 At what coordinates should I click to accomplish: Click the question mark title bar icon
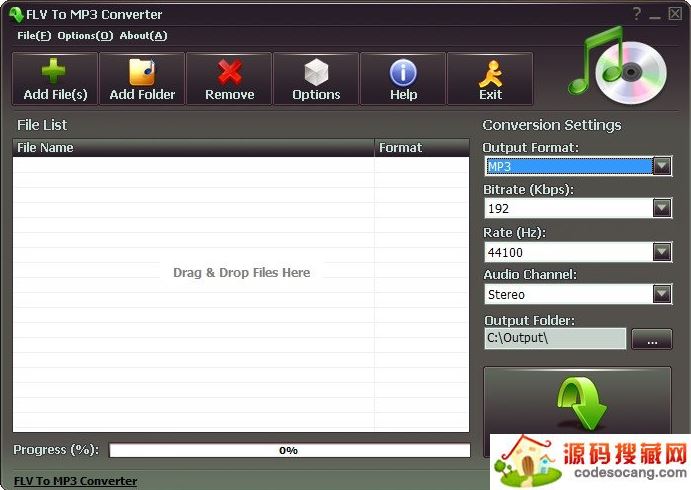(636, 14)
